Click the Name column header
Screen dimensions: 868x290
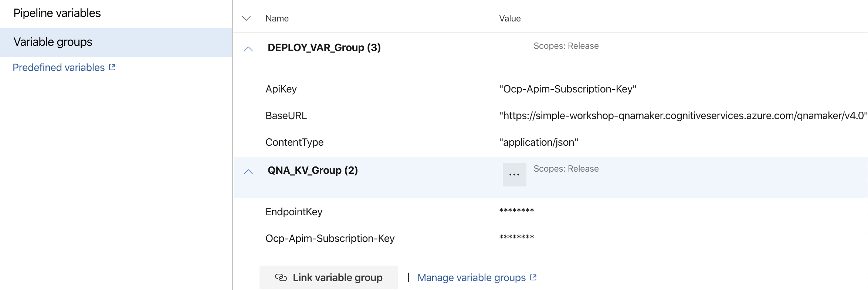pyautogui.click(x=277, y=18)
